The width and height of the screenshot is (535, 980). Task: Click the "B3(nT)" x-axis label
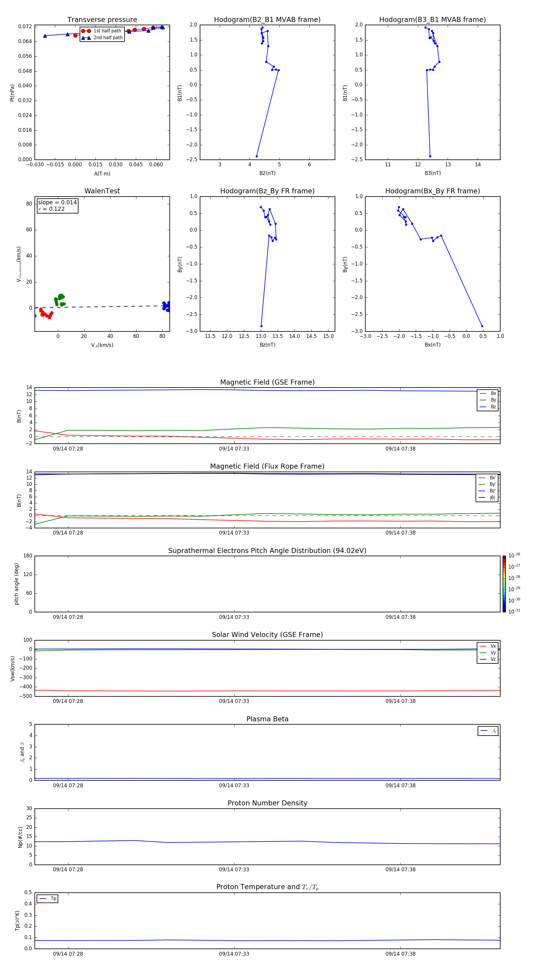(x=432, y=173)
